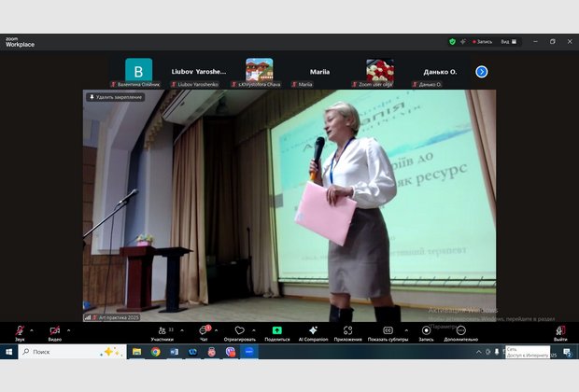
Task: Open Viber from the taskbar
Action: [x=231, y=352]
